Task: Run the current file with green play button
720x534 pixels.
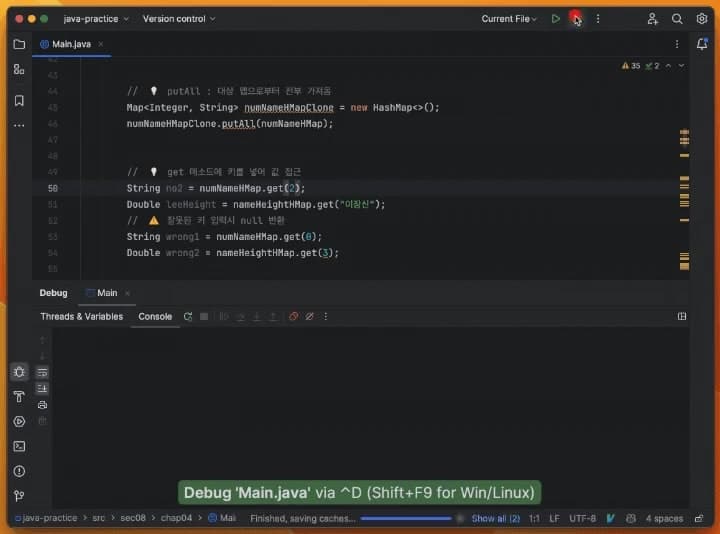Action: tap(556, 19)
